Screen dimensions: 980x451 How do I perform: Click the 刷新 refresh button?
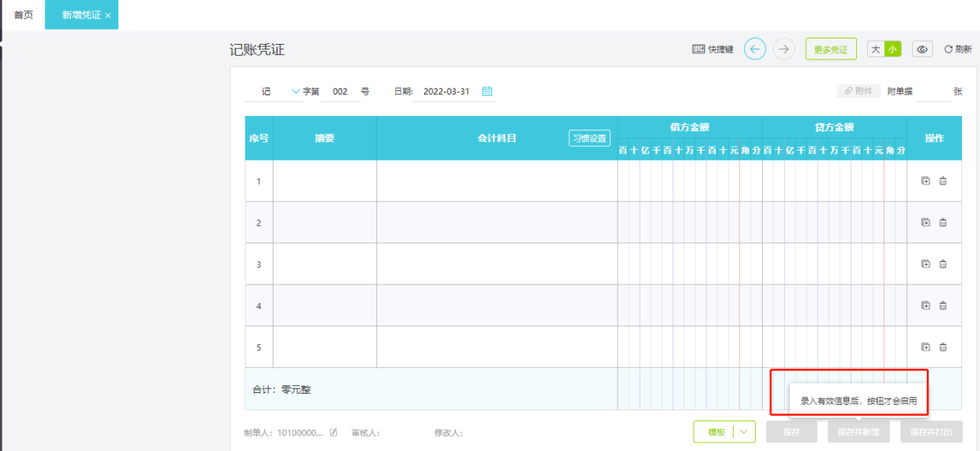[x=958, y=49]
